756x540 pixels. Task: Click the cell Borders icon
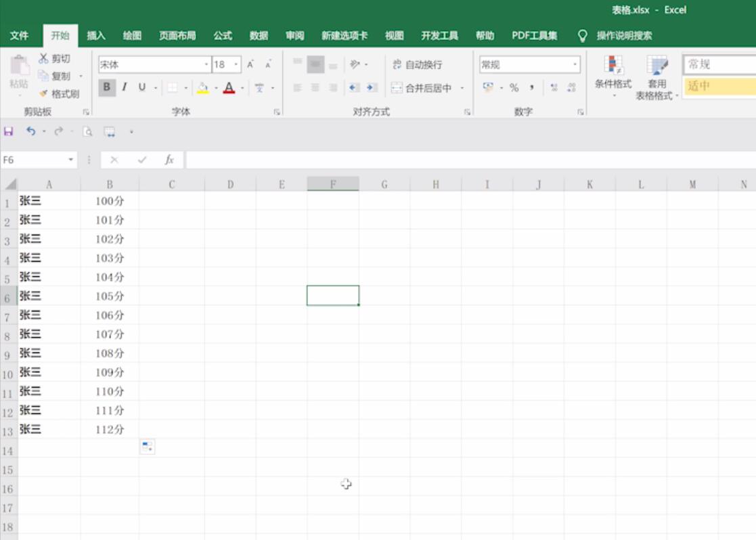tap(172, 88)
